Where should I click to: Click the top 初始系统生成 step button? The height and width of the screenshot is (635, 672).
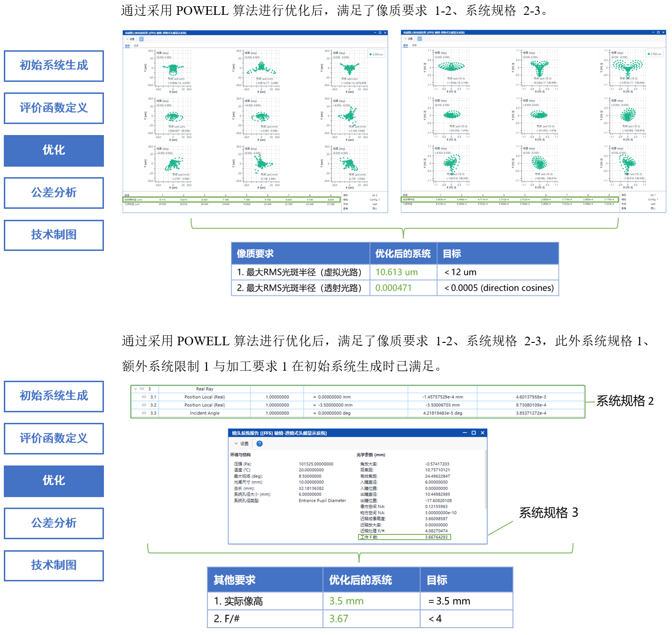tap(54, 66)
